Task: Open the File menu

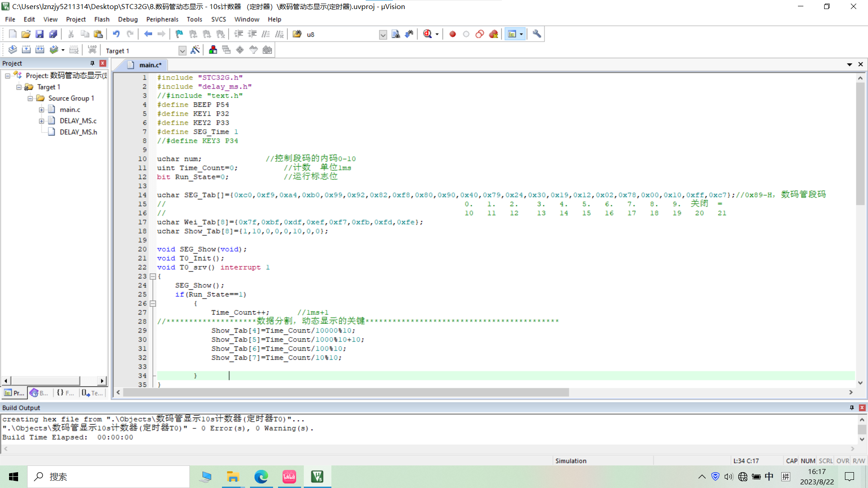Action: [10, 19]
